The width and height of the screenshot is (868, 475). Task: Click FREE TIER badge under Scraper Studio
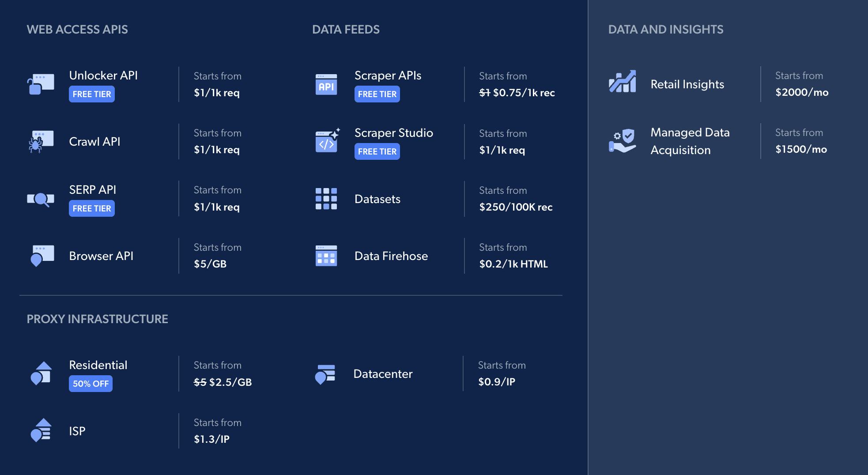pos(377,151)
